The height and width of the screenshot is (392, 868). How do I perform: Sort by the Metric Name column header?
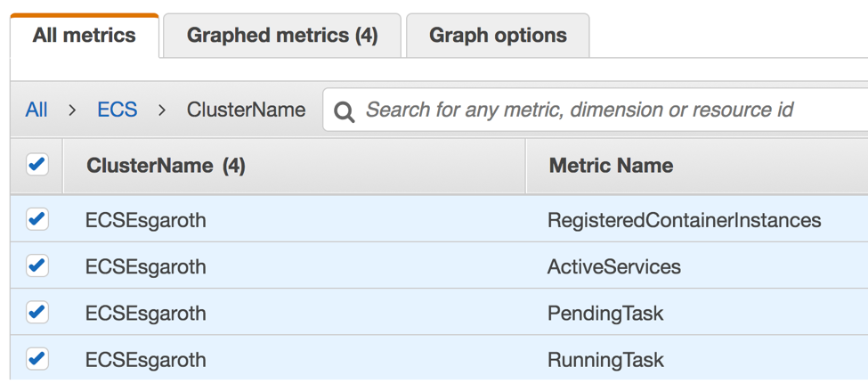611,166
